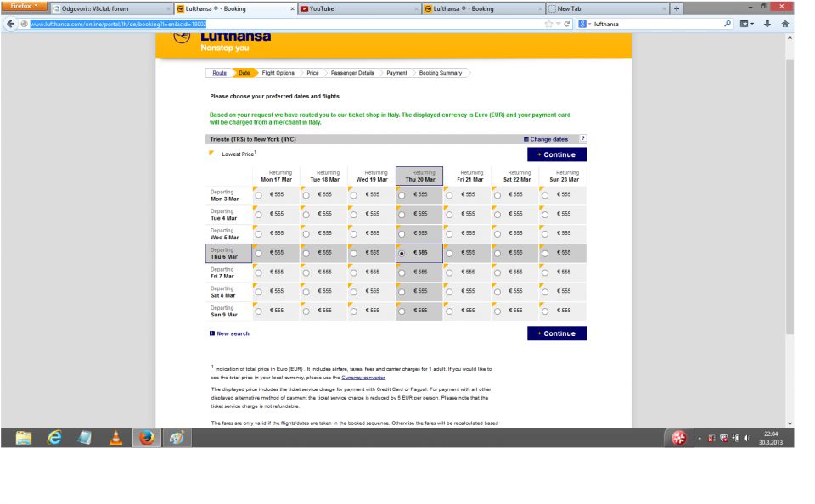The image size is (815, 504).
Task: Click the Payment booking step
Action: [x=396, y=73]
